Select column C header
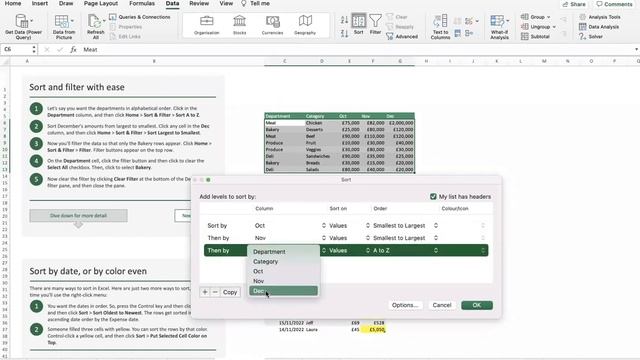The image size is (640, 360). tap(284, 61)
